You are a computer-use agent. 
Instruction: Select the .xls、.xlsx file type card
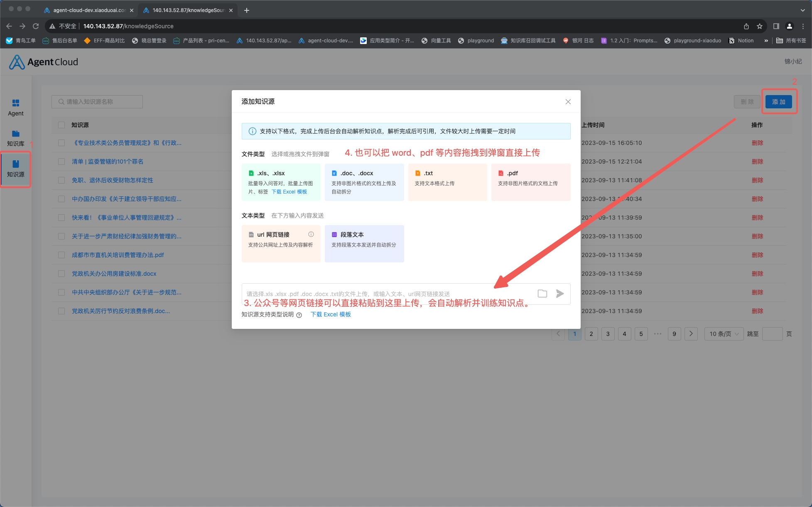click(x=281, y=182)
